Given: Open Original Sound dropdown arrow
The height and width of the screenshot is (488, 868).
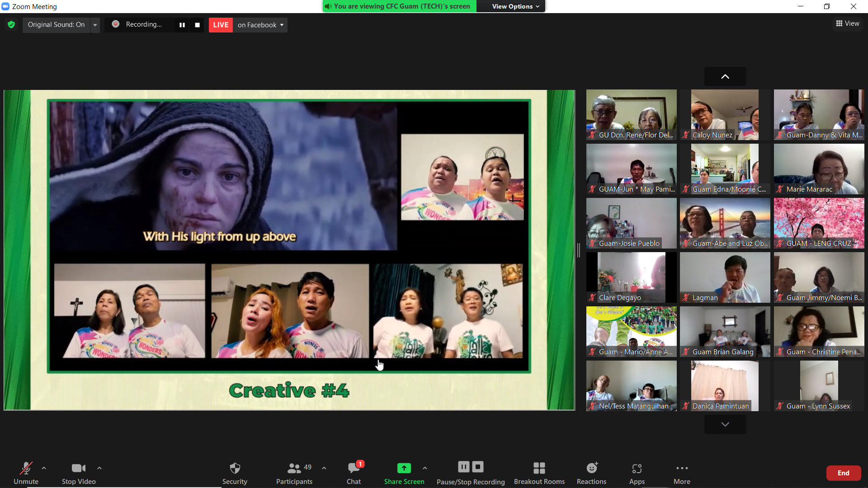Looking at the screenshot, I should pyautogui.click(x=95, y=25).
